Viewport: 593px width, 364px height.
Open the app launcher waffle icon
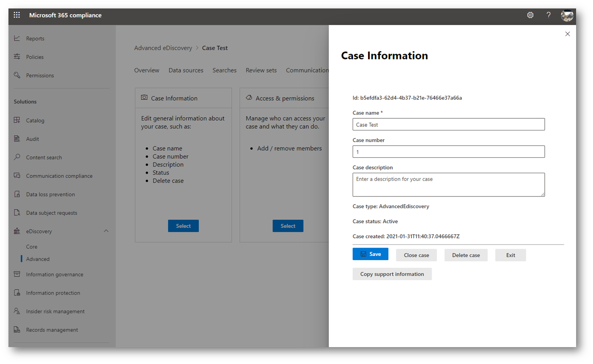tap(17, 15)
